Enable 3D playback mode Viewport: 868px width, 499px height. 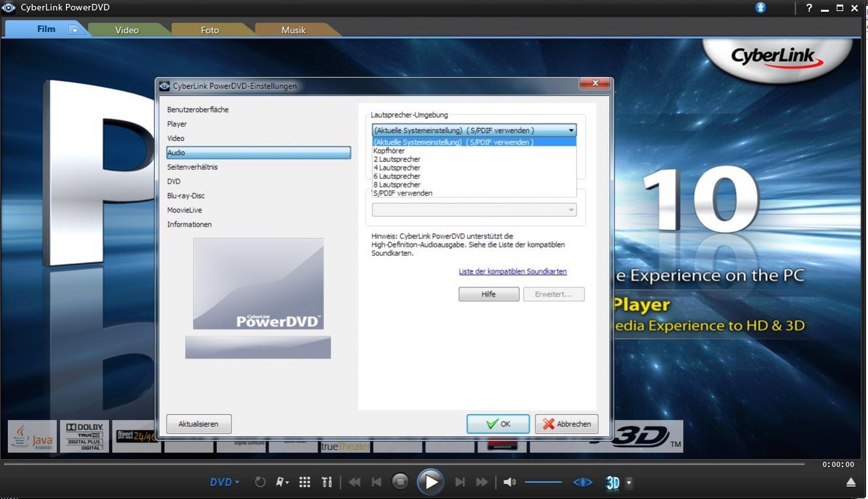click(613, 483)
